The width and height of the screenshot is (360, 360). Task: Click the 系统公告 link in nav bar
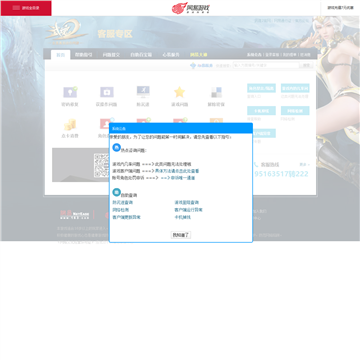click(x=254, y=55)
